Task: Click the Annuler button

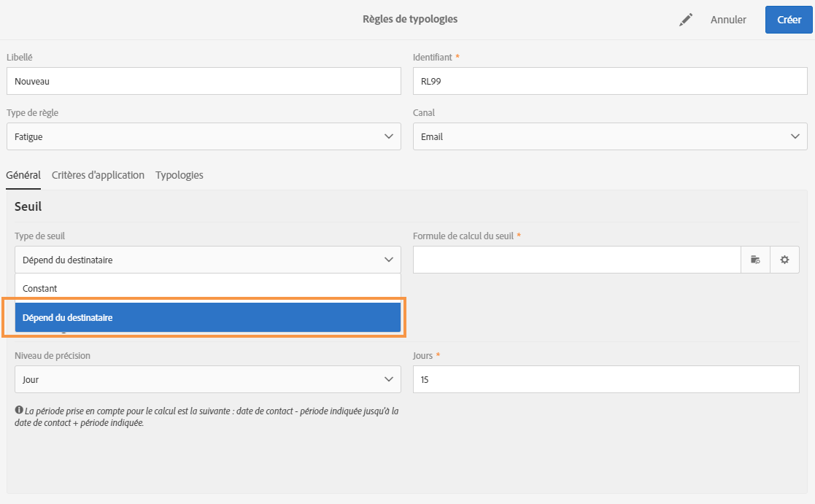Action: 728,20
